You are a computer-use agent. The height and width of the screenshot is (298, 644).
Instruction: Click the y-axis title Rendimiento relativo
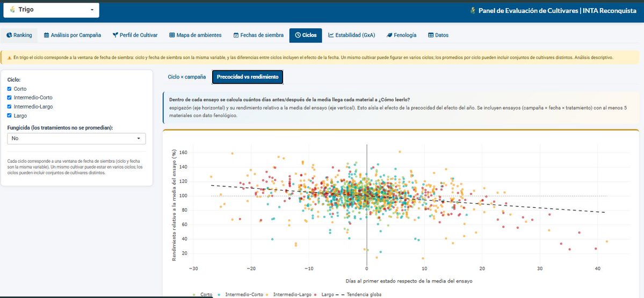(174, 203)
